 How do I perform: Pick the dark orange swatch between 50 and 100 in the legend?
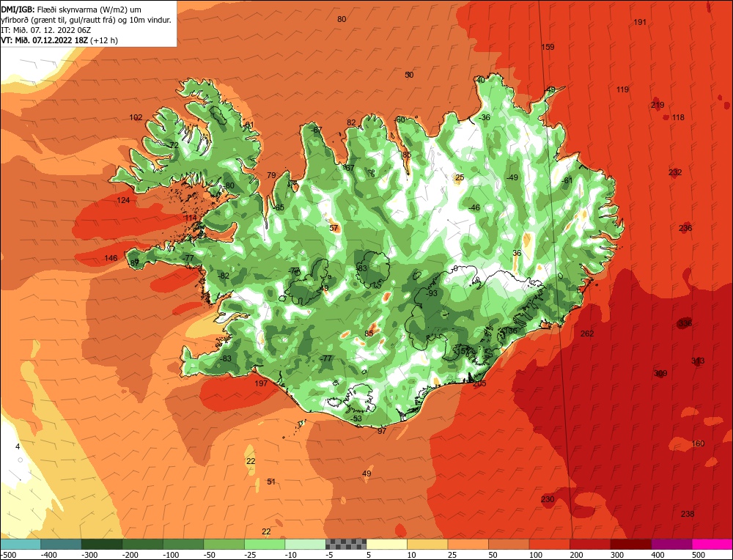click(x=509, y=544)
